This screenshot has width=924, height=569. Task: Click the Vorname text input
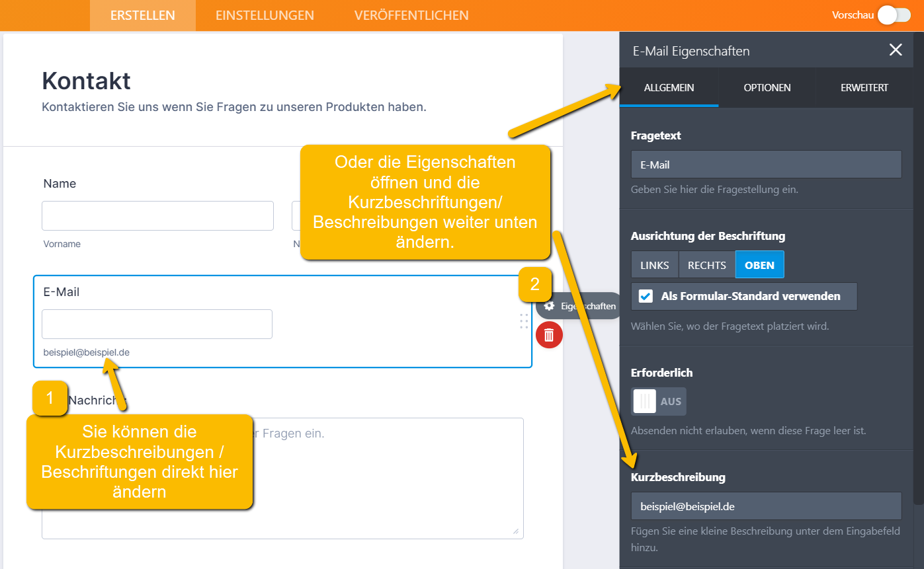157,216
